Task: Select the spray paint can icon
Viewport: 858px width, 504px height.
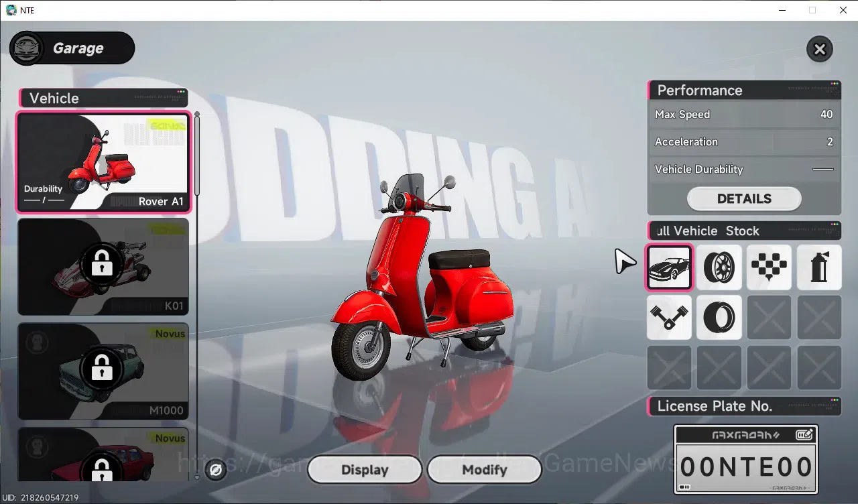Action: 818,267
